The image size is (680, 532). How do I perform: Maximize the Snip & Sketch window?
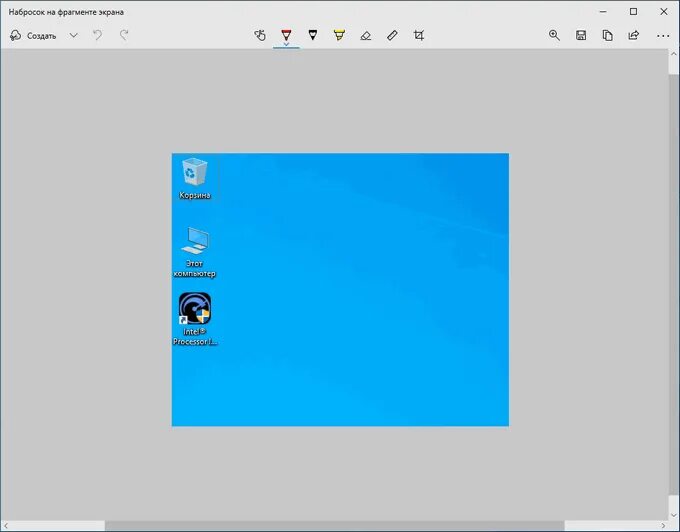point(634,12)
